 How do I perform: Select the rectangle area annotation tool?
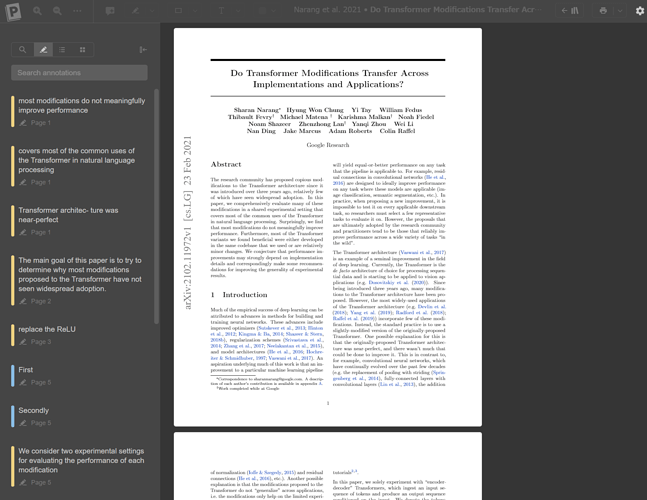pyautogui.click(x=179, y=11)
